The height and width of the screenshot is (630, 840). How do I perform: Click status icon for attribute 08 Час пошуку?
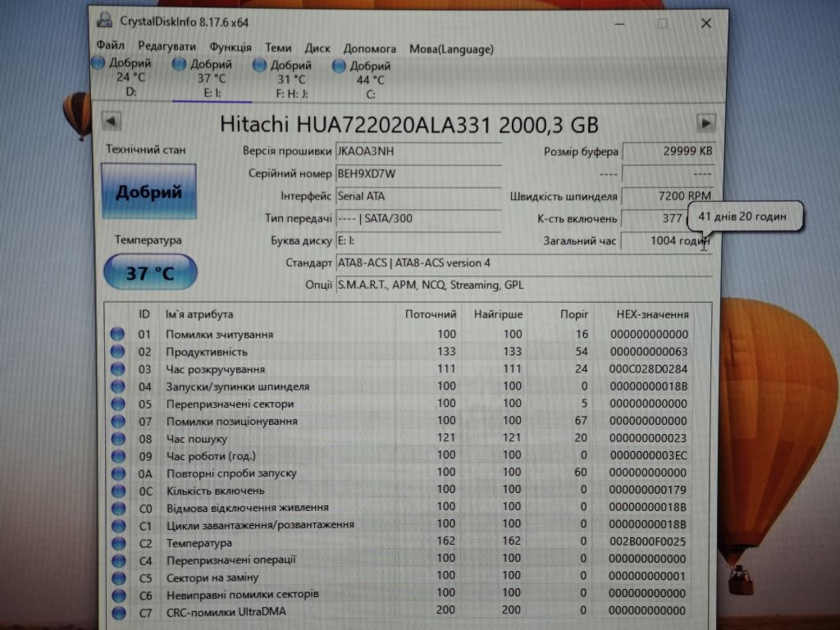tap(118, 439)
